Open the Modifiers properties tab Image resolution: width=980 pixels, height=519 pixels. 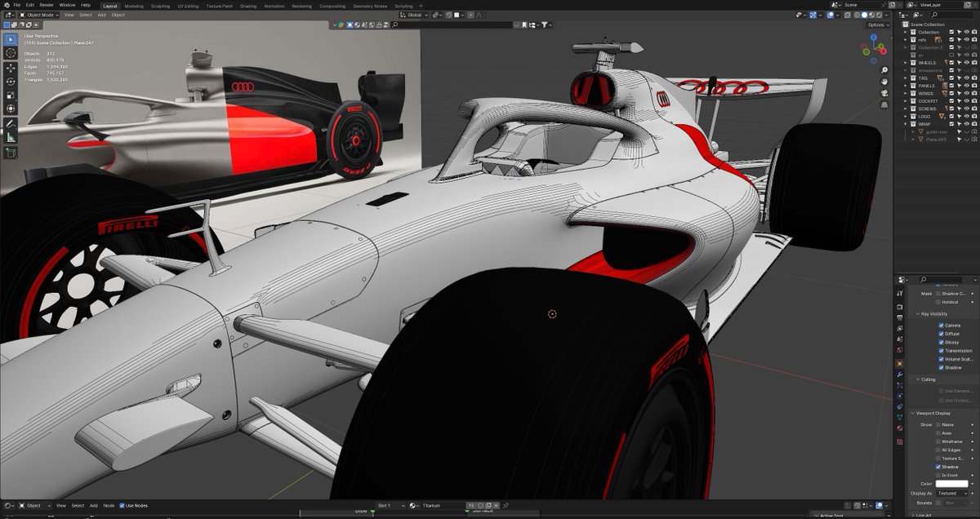pos(900,374)
